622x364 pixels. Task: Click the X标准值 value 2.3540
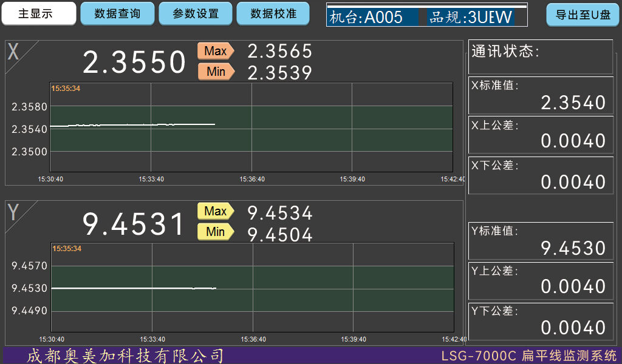[573, 103]
